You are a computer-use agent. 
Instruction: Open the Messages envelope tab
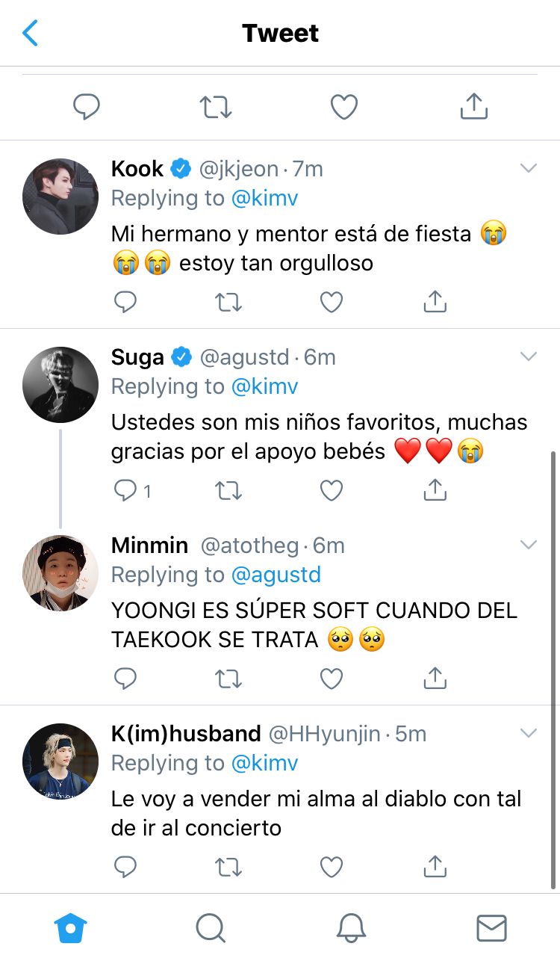click(491, 929)
